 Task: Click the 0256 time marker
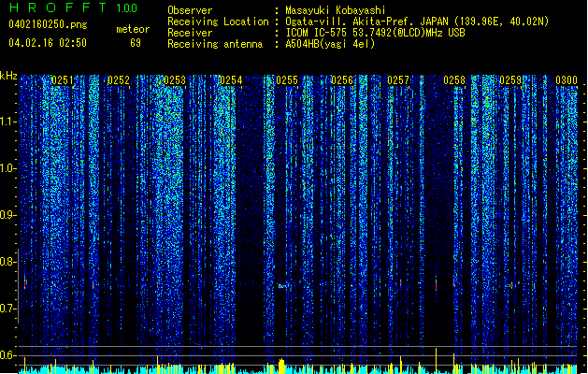(x=342, y=80)
